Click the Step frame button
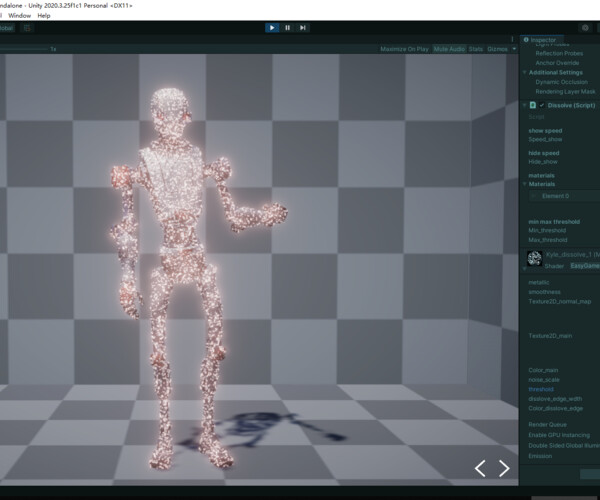Image resolution: width=600 pixels, height=500 pixels. click(303, 27)
